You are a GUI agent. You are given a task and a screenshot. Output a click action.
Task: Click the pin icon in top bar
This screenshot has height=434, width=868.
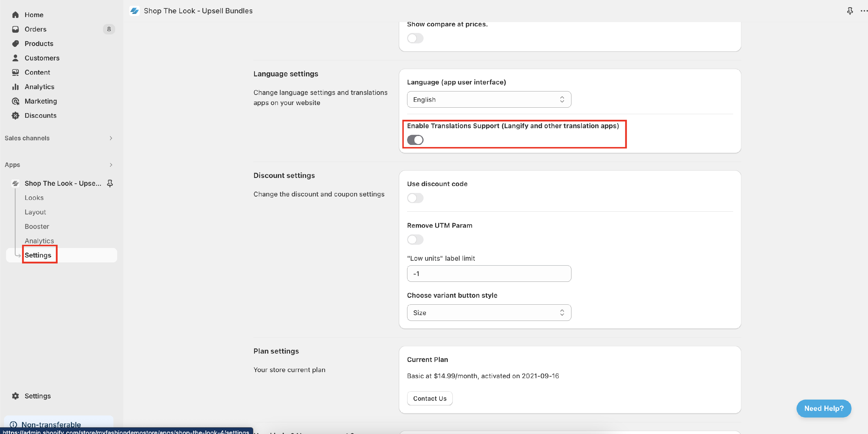click(850, 11)
